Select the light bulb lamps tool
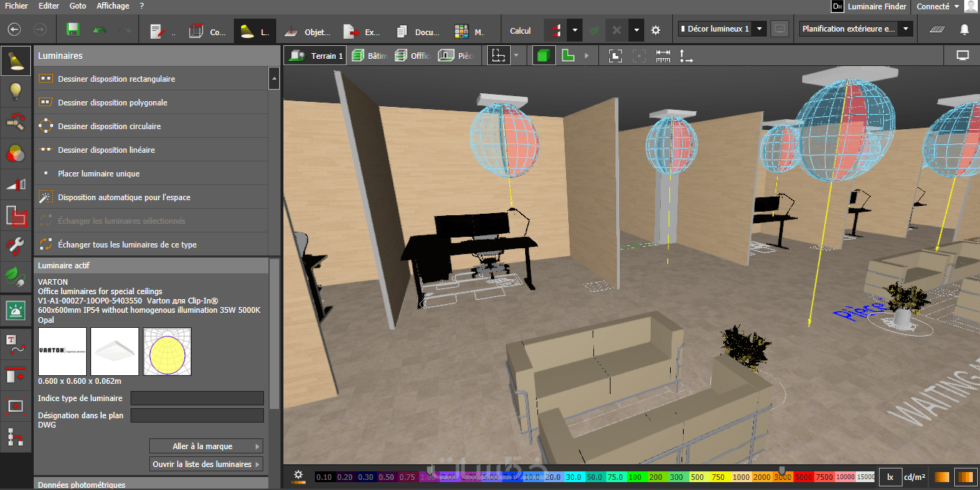 coord(16,91)
